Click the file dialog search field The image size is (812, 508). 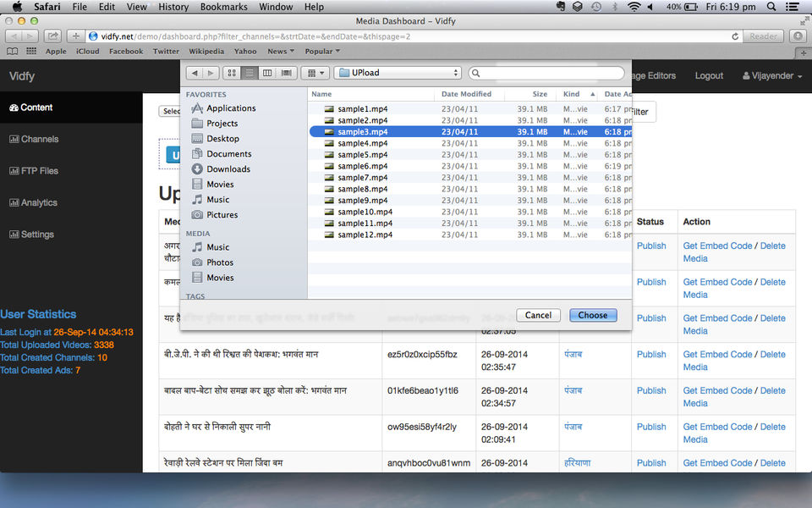[x=546, y=73]
